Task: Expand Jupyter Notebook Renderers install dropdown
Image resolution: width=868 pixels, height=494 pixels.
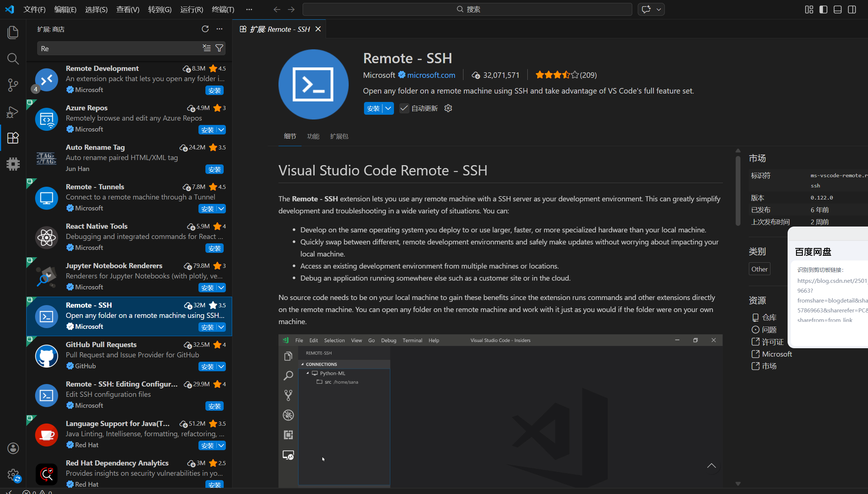Action: (x=221, y=288)
